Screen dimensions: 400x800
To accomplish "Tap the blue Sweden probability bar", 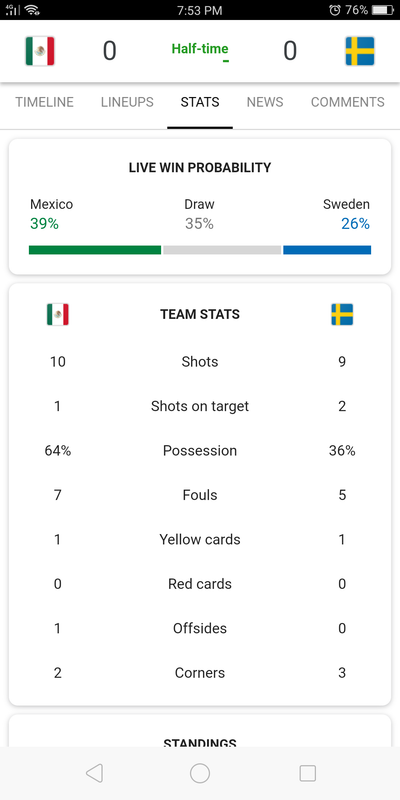I will (x=327, y=249).
